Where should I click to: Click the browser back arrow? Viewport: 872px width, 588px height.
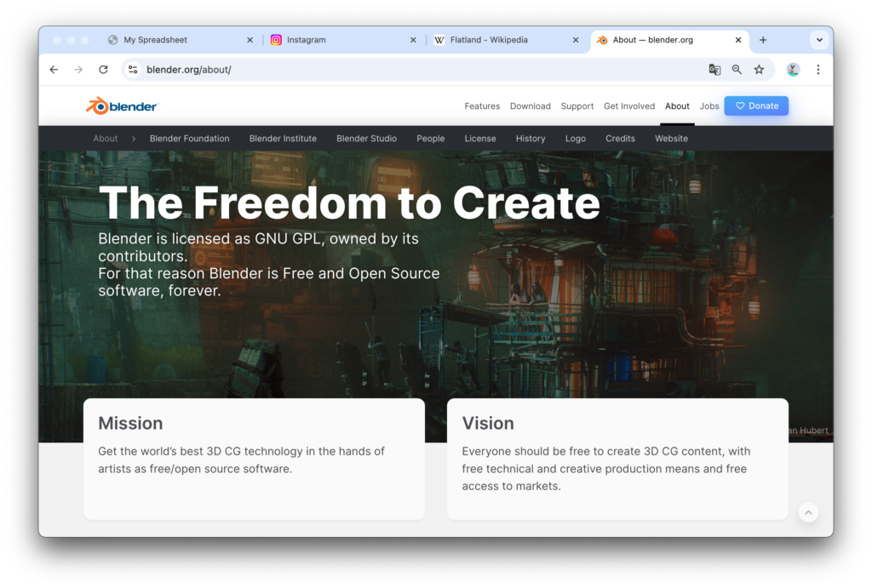coord(54,70)
